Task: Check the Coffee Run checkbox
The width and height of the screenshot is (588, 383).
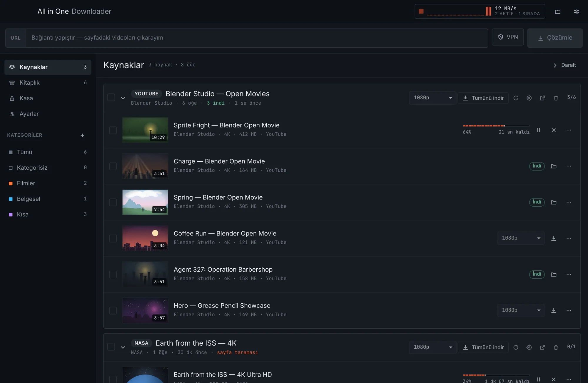Action: click(x=113, y=238)
